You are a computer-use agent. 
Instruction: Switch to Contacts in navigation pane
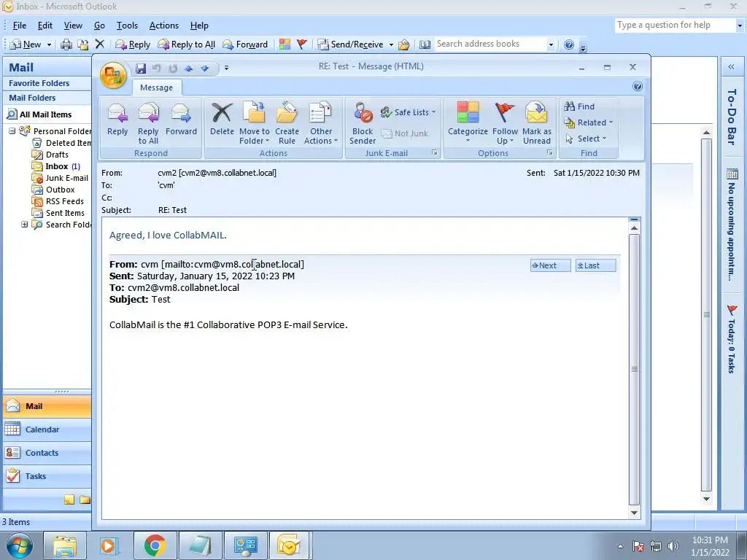[x=47, y=453]
